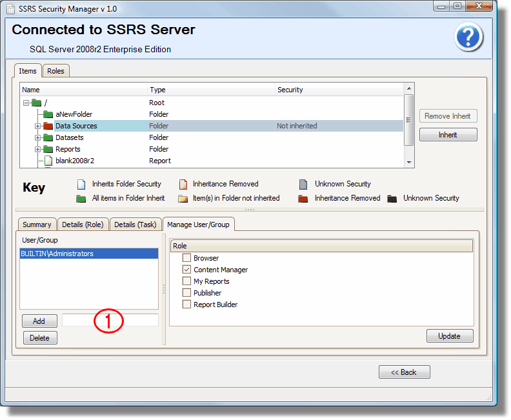Select the Reports tree row

212,149
